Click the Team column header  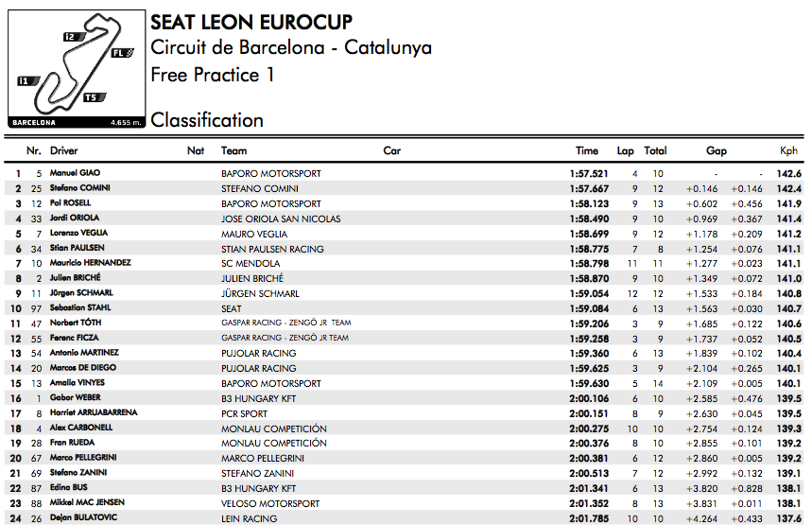coord(234,150)
